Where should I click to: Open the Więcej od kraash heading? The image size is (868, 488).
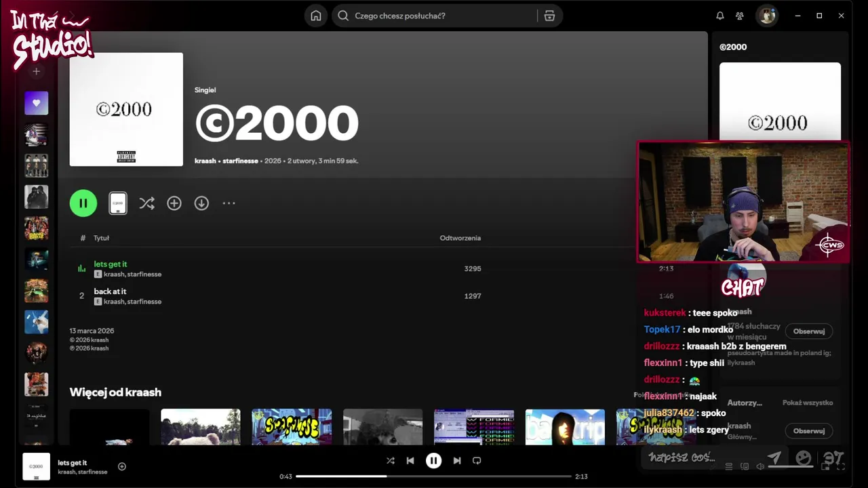click(x=115, y=392)
